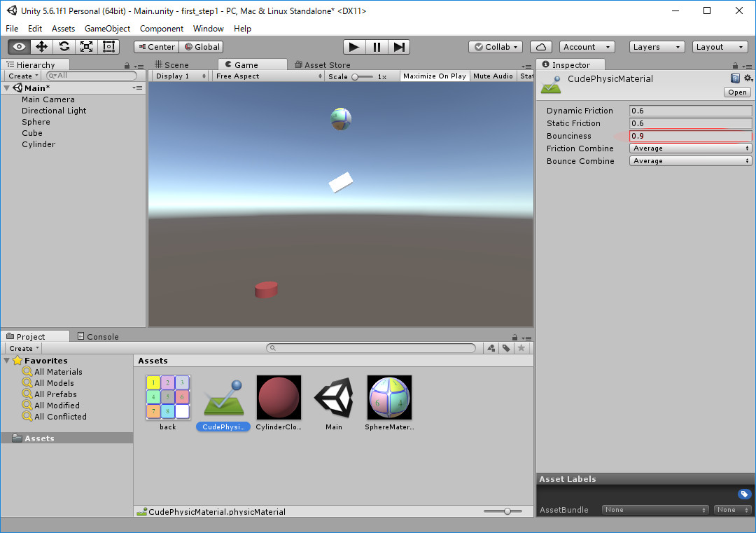Click the Collab button
Viewport: 756px width, 533px height.
(496, 47)
